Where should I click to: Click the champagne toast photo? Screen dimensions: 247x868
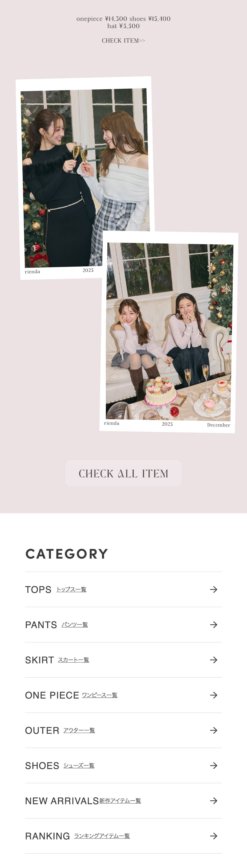[85, 178]
